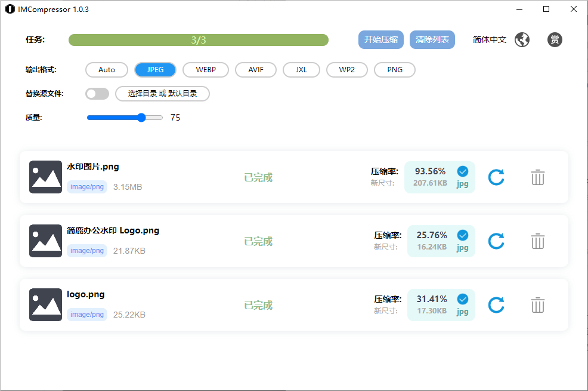Click the IMCompressor app logo icon
The image size is (588, 391).
click(x=10, y=9)
